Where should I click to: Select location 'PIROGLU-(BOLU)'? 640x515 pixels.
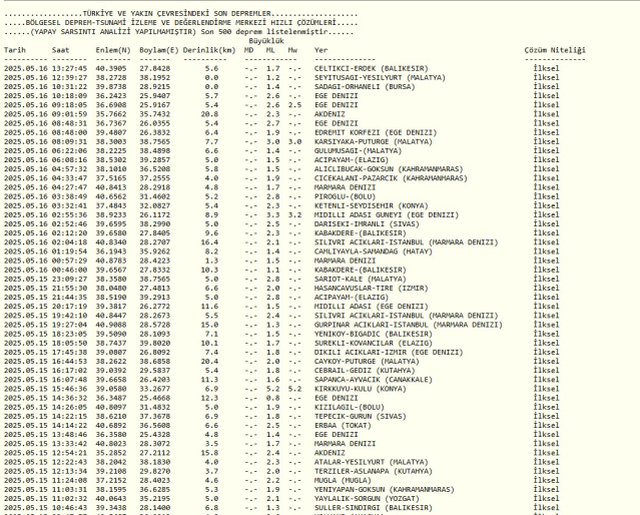344,197
